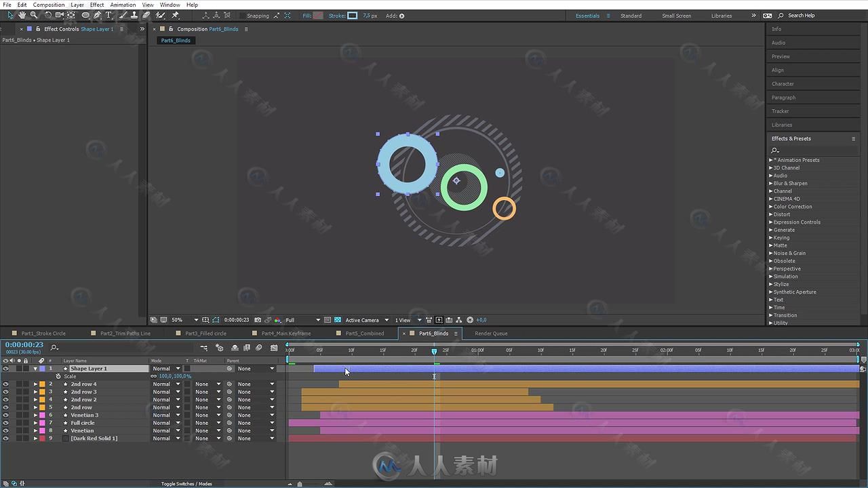Toggle Enable Motion Blur in timeline

pyautogui.click(x=258, y=348)
